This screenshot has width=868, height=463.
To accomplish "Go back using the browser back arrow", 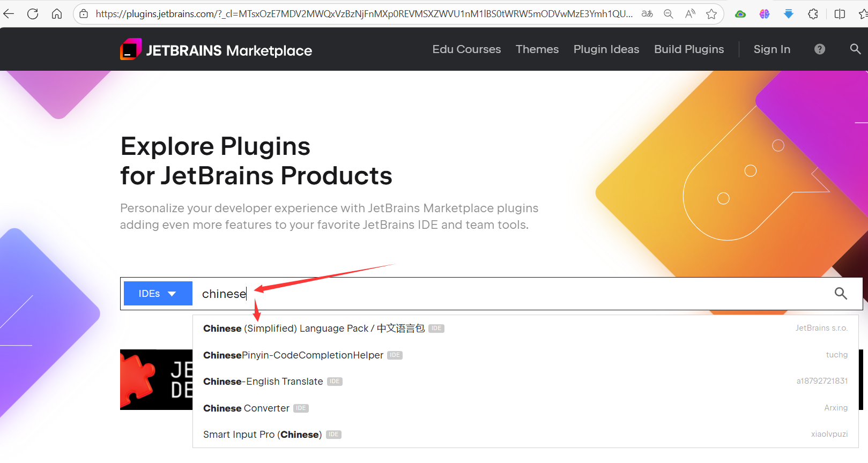I will click(x=9, y=14).
